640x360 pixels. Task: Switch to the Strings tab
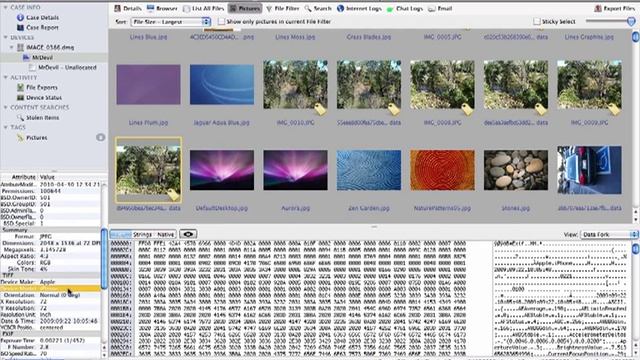click(142, 234)
